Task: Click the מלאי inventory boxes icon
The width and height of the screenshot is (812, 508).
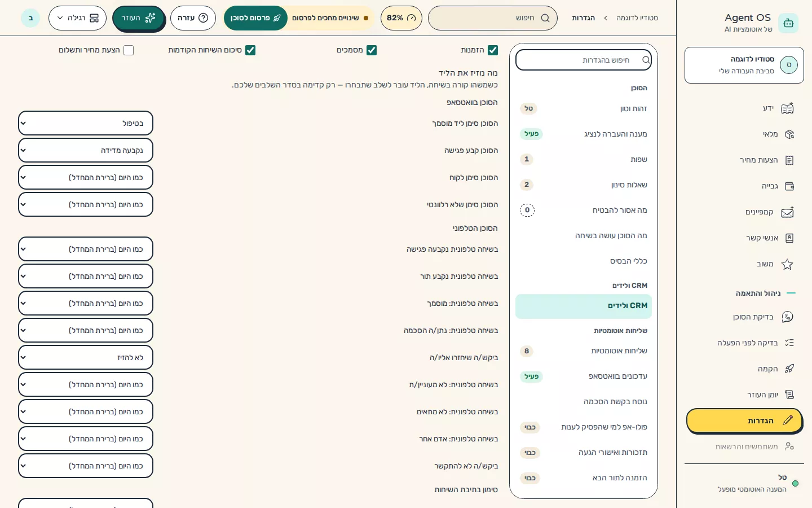Action: pyautogui.click(x=789, y=134)
